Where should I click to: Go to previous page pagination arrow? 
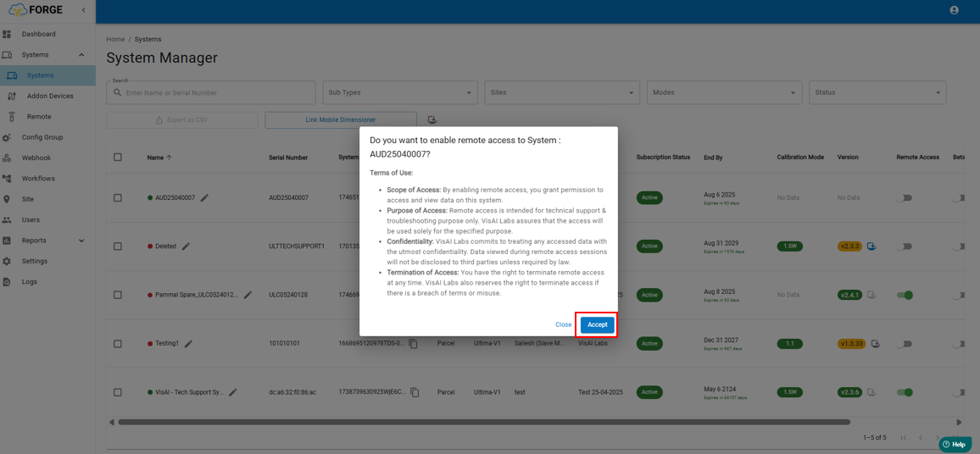coord(921,437)
